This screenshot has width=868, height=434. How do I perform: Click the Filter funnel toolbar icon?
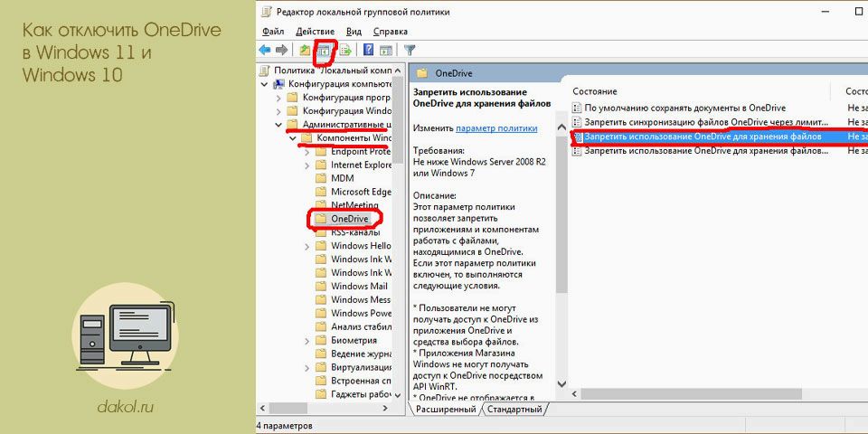coord(410,50)
